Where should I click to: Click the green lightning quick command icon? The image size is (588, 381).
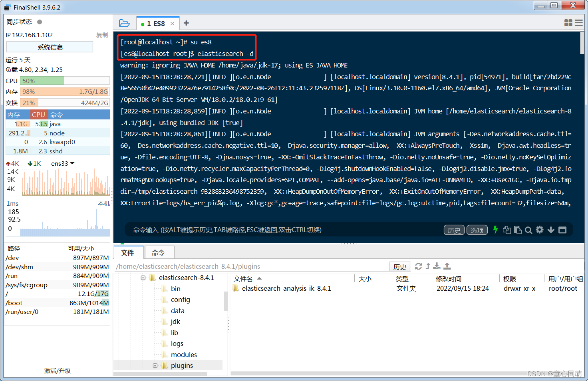[x=495, y=230]
